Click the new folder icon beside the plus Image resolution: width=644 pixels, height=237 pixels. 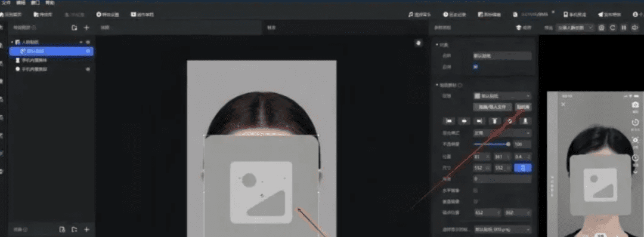(x=75, y=27)
